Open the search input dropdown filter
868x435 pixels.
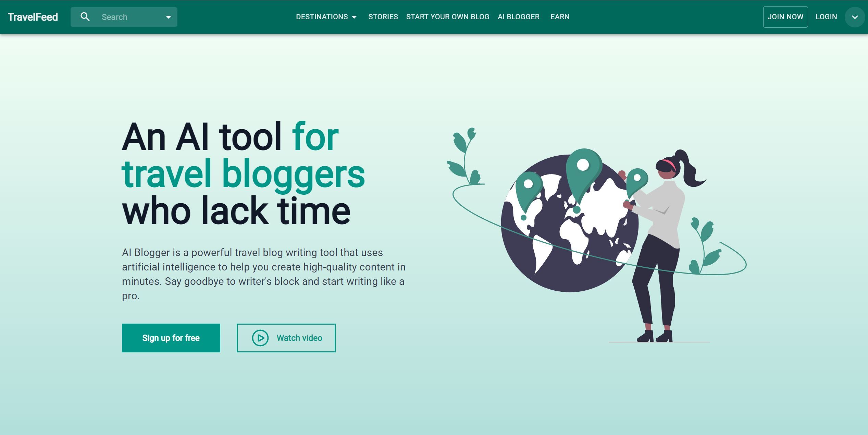point(168,17)
